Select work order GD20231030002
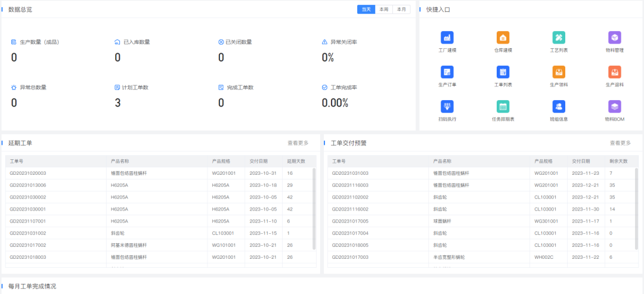 28,197
